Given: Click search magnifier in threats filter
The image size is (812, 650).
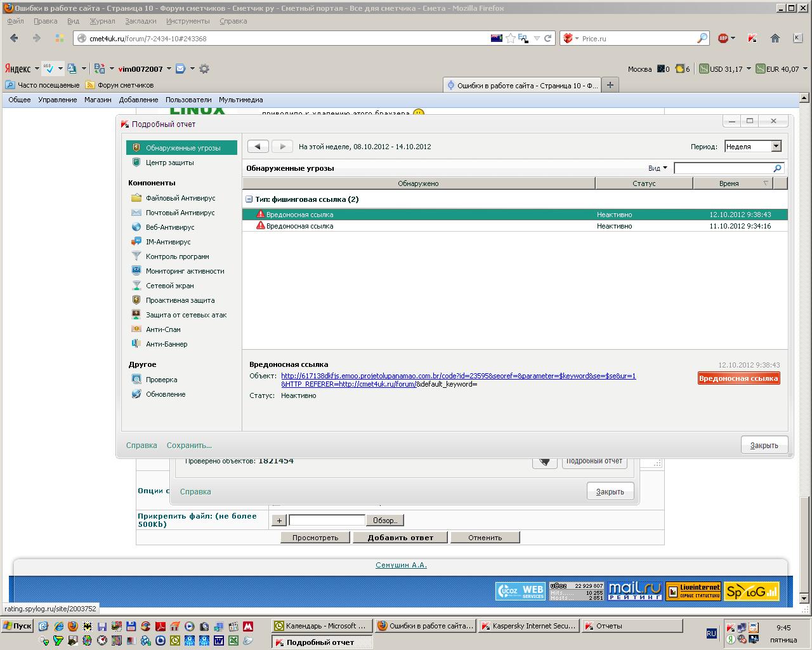Looking at the screenshot, I should pyautogui.click(x=778, y=168).
